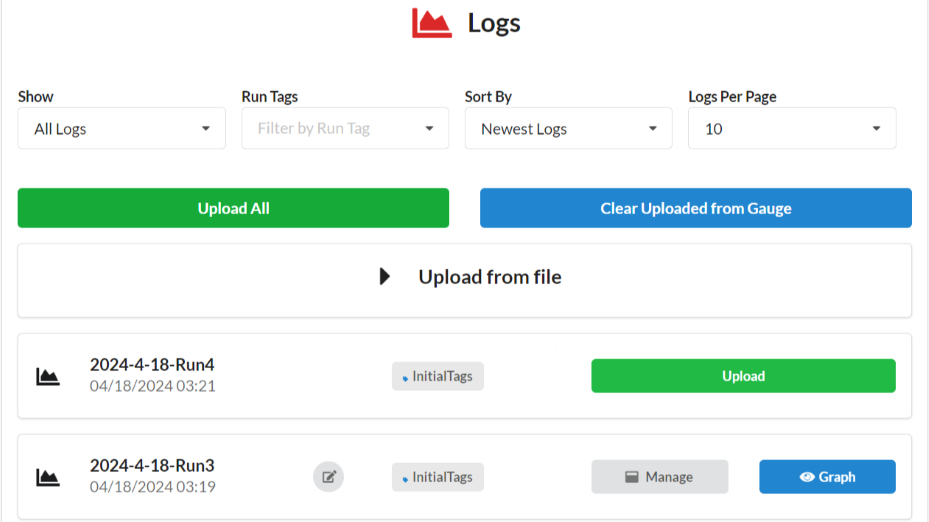This screenshot has width=929, height=522.
Task: Click the card icon on the Manage button
Action: point(632,477)
